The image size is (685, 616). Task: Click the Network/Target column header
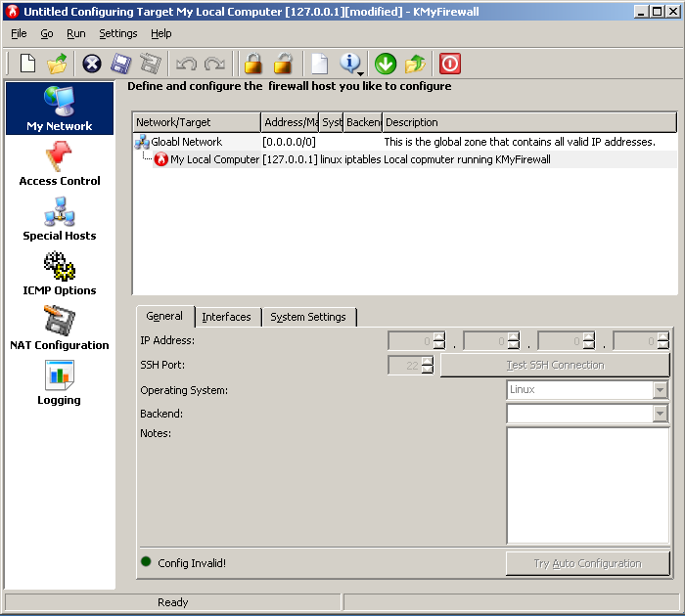[197, 122]
